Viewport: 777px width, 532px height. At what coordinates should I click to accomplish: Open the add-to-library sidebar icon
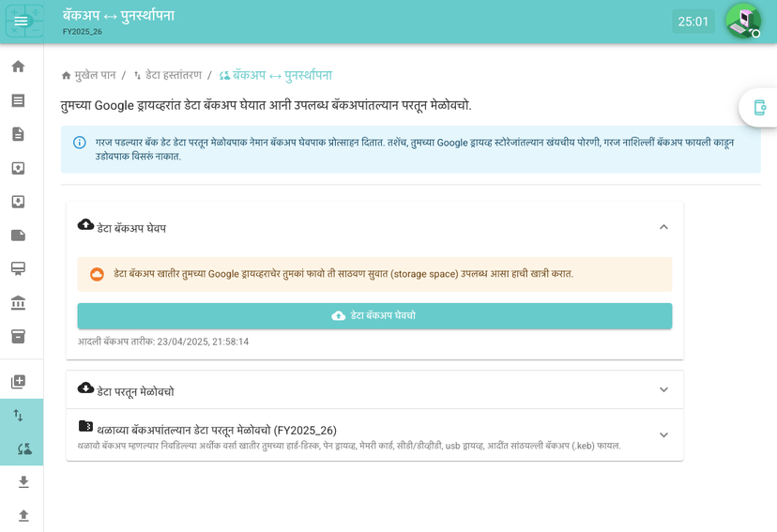click(x=18, y=382)
